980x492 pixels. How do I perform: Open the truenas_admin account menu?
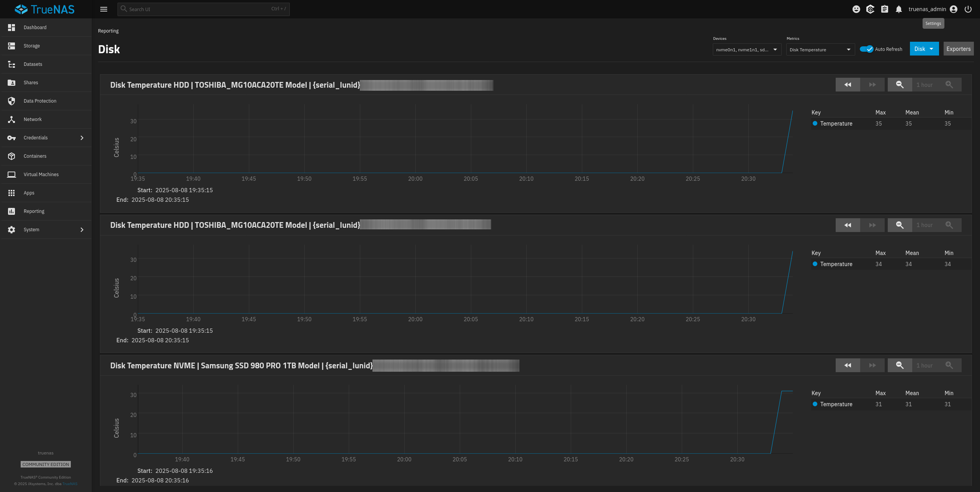tap(933, 9)
